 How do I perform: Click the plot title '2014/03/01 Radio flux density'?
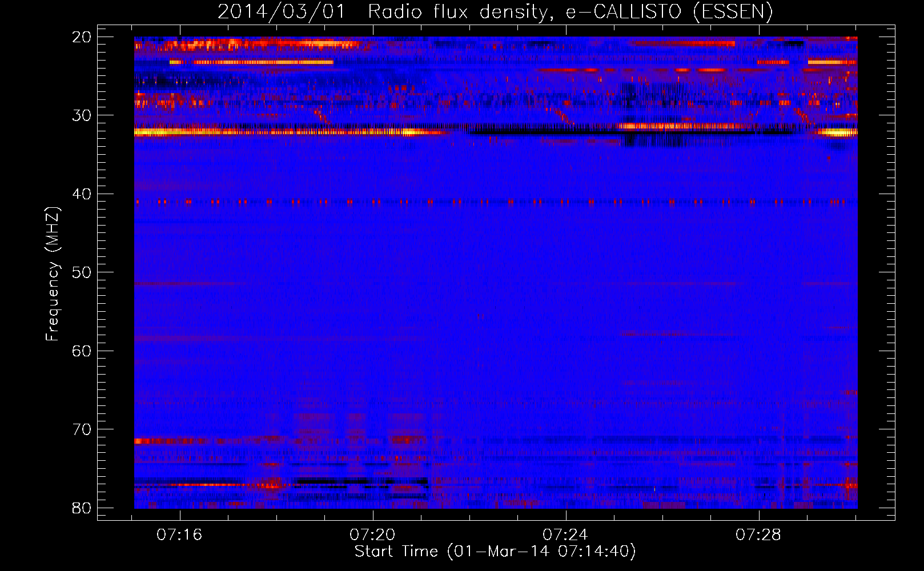495,11
